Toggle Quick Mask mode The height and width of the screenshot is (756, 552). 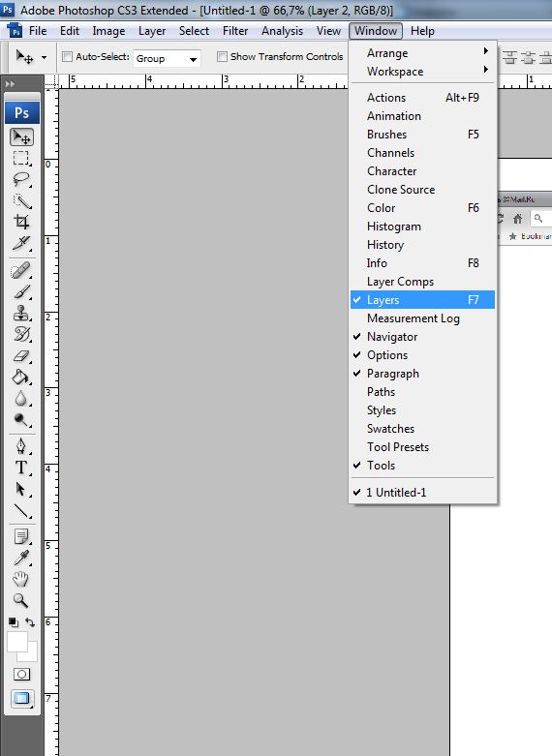[21, 674]
